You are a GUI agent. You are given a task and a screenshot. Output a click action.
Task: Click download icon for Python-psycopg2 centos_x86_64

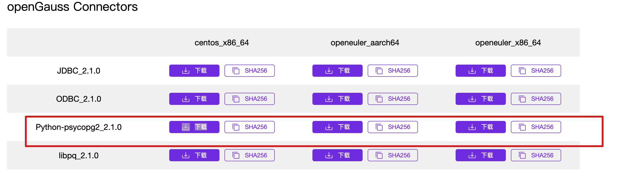pyautogui.click(x=185, y=127)
